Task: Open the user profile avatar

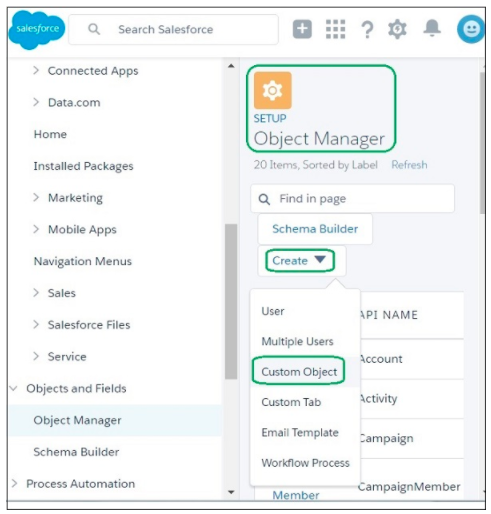Action: [471, 29]
